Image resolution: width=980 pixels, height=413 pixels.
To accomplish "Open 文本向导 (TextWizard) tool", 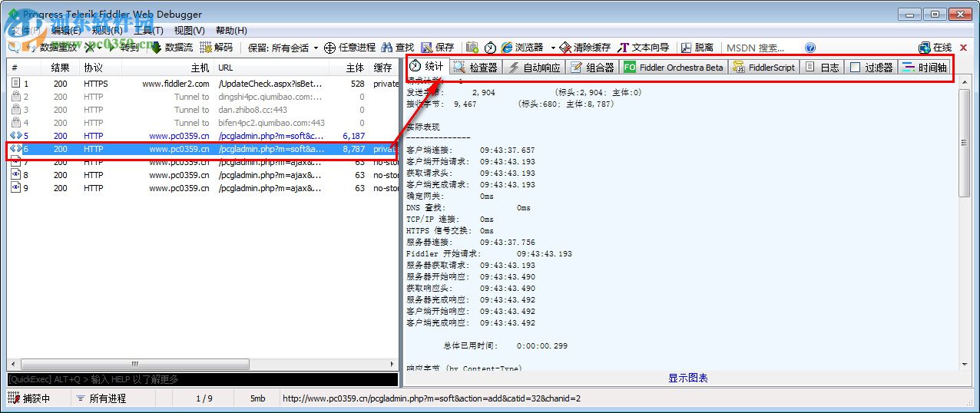I will (644, 48).
